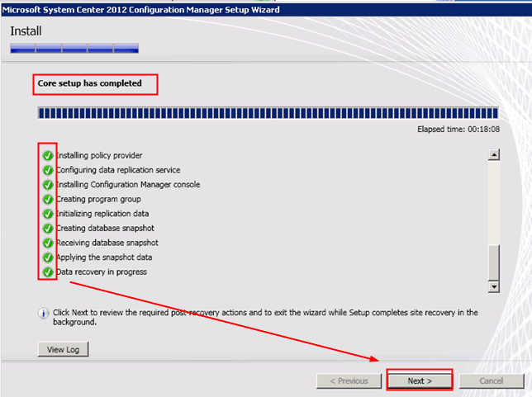
Task: Click the scrollbar thumb in task list
Action: (x=494, y=262)
